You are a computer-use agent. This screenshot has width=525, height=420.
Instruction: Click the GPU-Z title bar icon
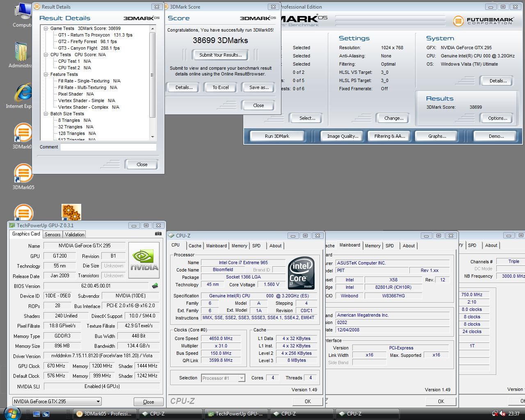[12, 225]
